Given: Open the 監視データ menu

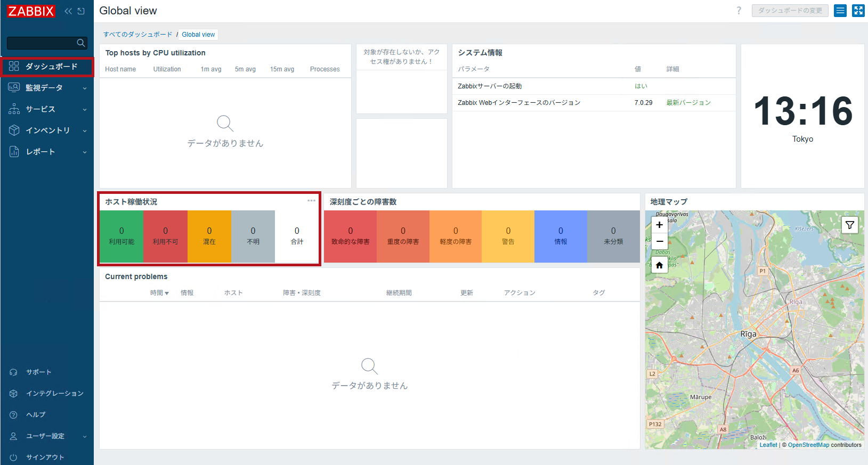Looking at the screenshot, I should pyautogui.click(x=47, y=88).
